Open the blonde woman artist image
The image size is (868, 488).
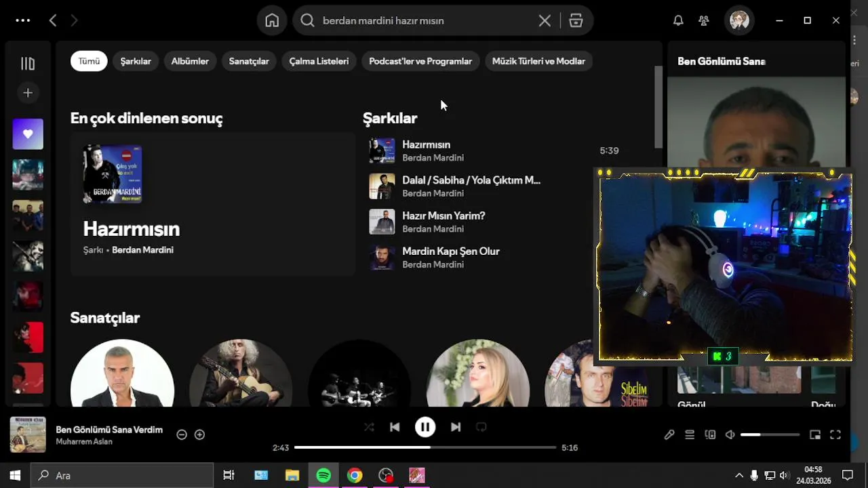click(478, 373)
